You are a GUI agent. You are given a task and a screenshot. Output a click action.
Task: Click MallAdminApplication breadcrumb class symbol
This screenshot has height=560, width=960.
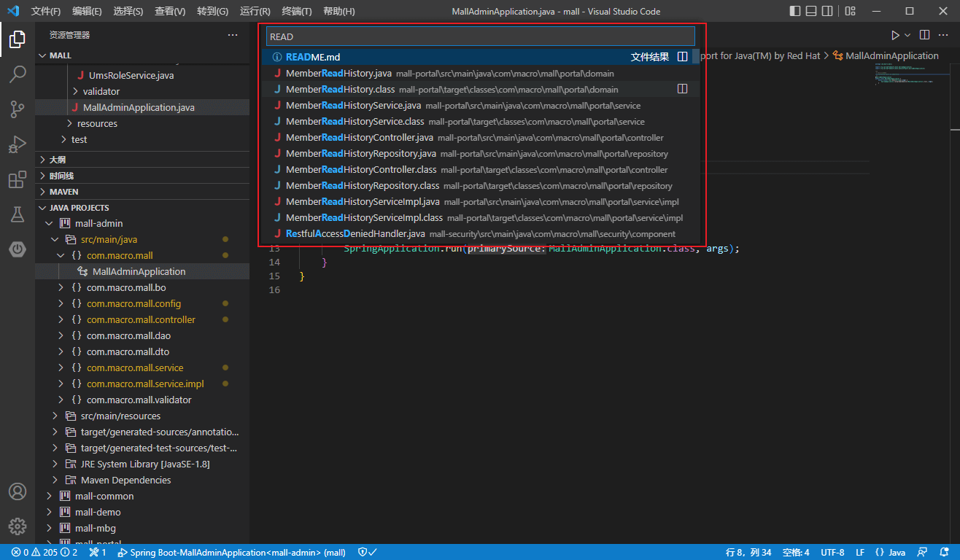pos(886,55)
